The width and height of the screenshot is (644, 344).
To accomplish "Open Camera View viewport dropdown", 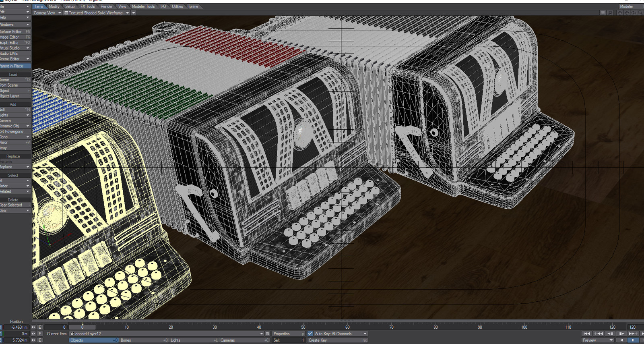I will pyautogui.click(x=47, y=13).
